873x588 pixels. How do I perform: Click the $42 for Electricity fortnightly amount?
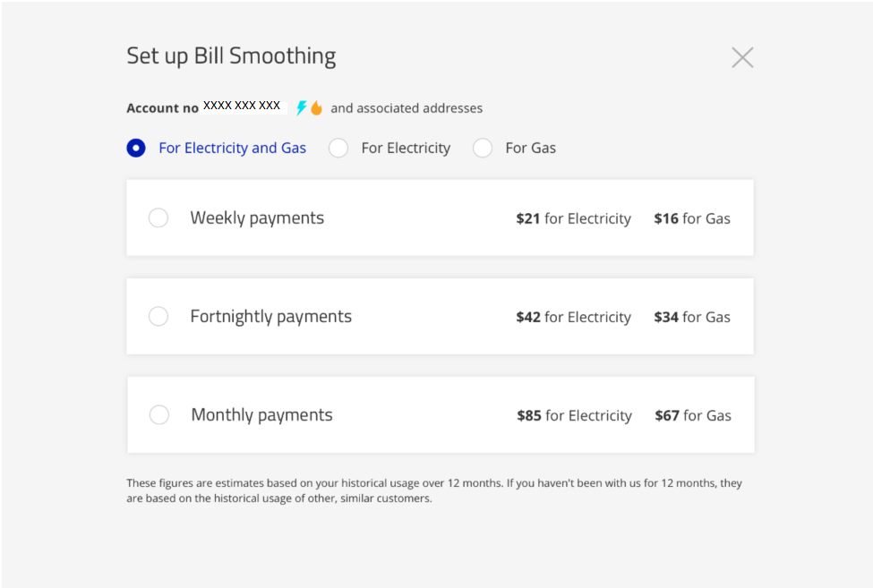point(573,317)
